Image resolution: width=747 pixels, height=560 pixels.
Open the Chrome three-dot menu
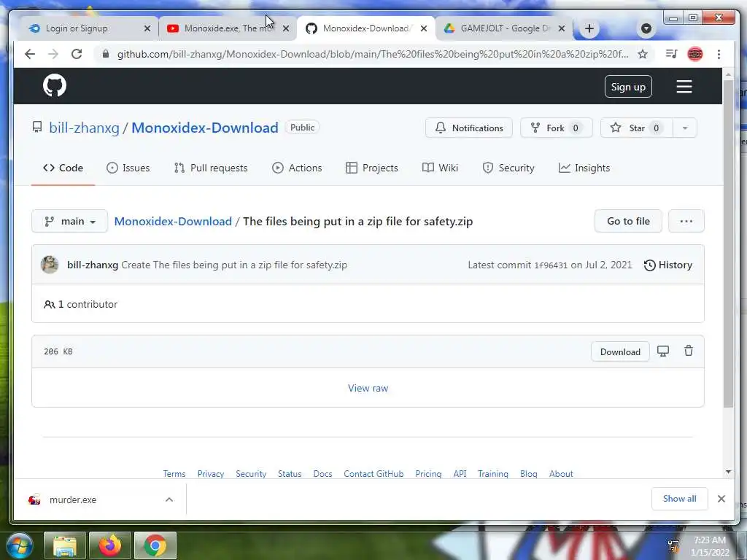719,54
